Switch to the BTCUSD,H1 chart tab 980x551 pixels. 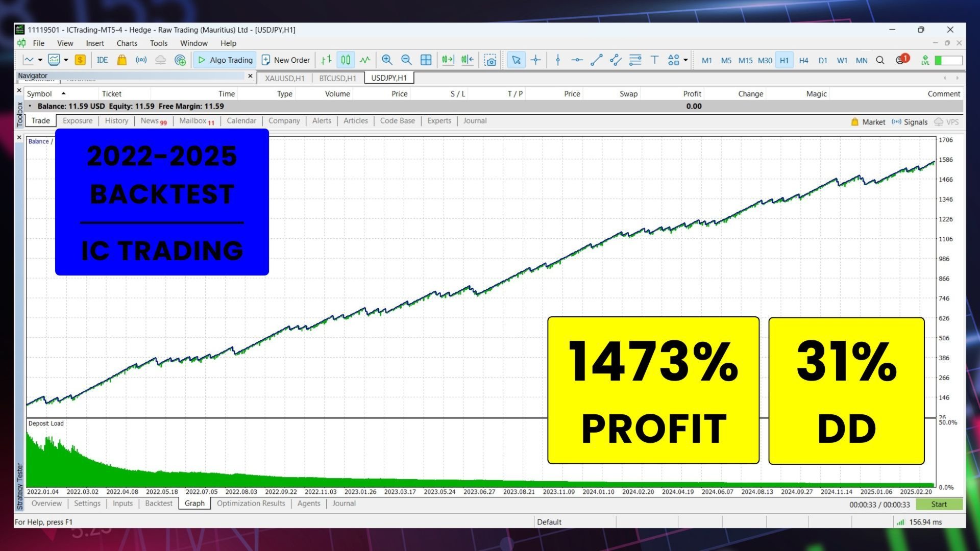point(337,78)
